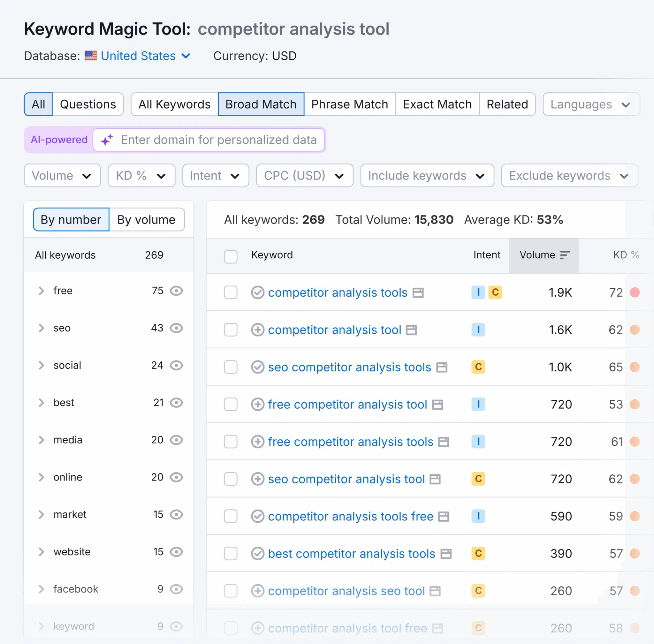Tick the select-all checkbox in the table header
This screenshot has width=654, height=644.
[x=231, y=256]
